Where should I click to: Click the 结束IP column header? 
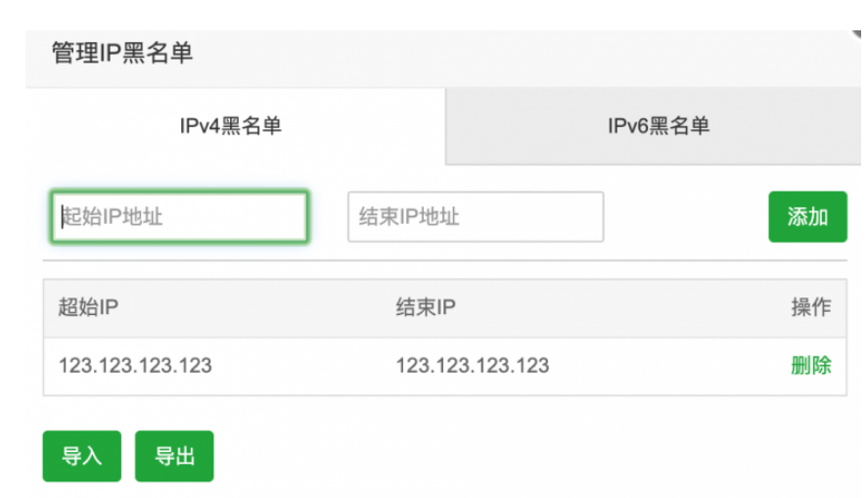(426, 307)
